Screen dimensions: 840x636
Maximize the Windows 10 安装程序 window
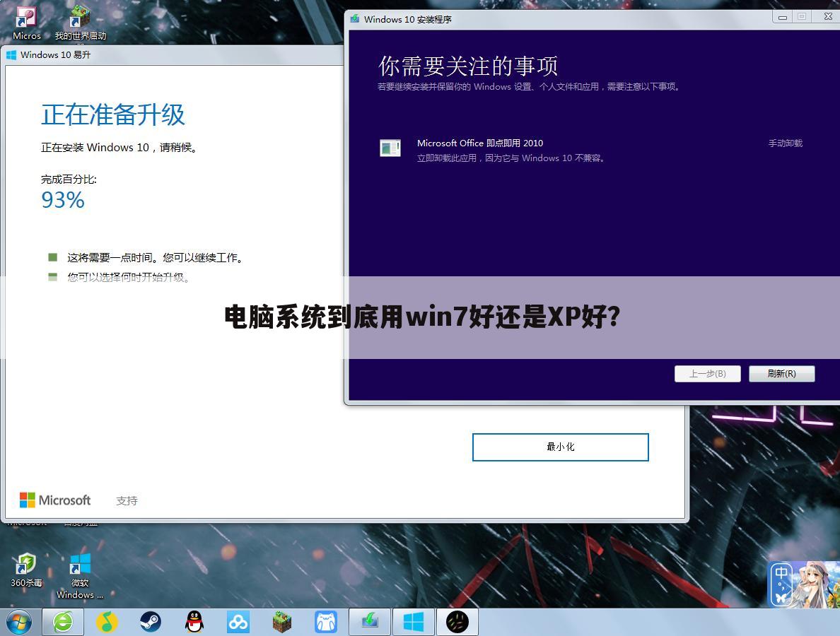click(x=802, y=17)
